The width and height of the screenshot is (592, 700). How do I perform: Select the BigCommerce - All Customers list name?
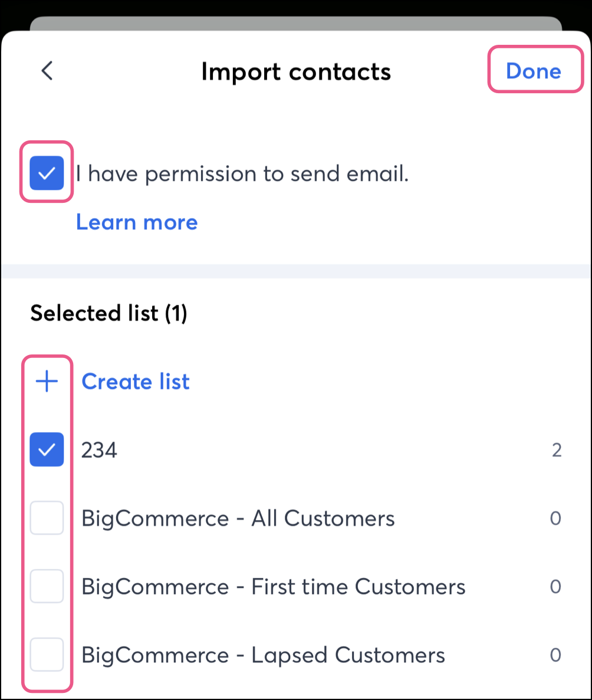point(238,519)
